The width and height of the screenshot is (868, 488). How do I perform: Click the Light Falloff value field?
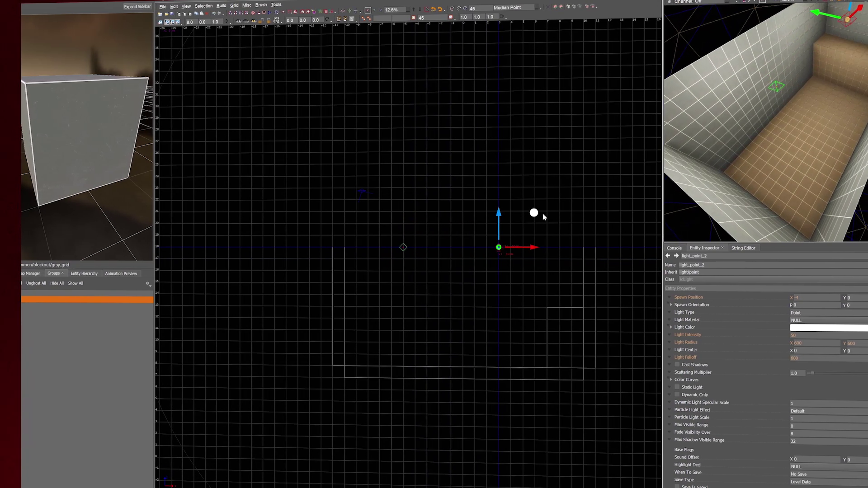(x=829, y=358)
